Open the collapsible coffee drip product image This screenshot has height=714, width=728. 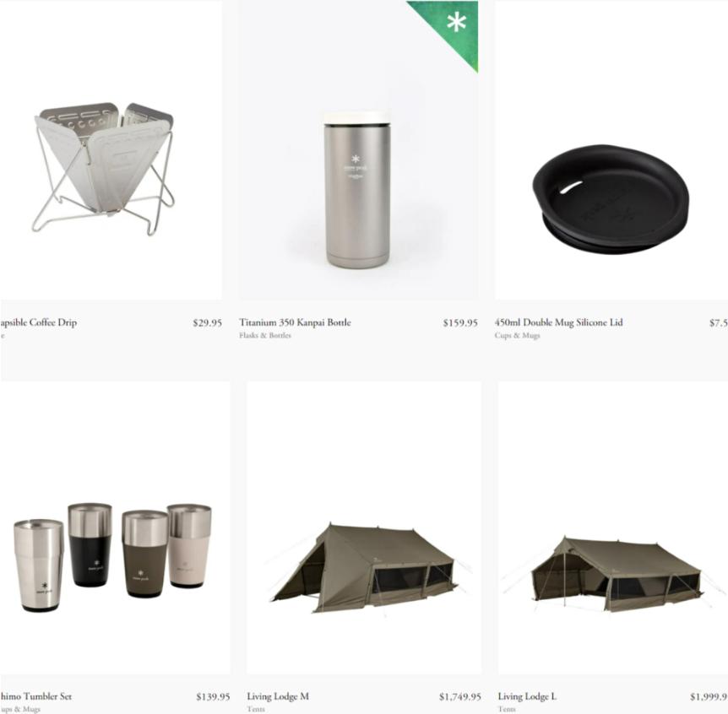111,150
